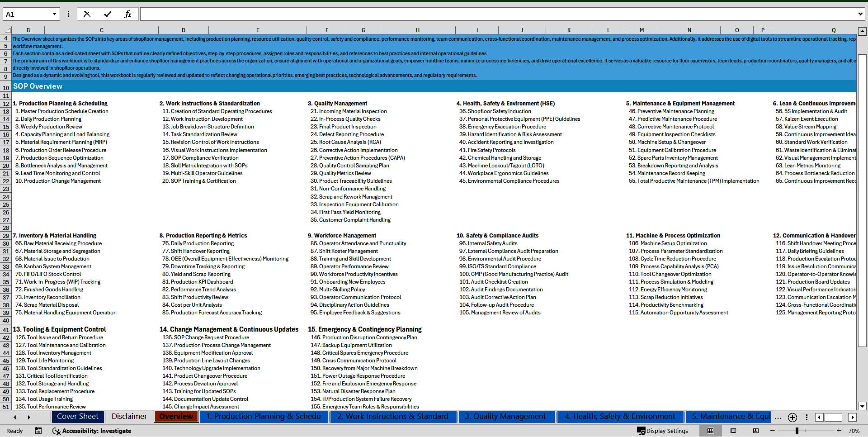The width and height of the screenshot is (868, 437).
Task: Open Accessibility: Investigate in the status bar
Action: pos(92,431)
